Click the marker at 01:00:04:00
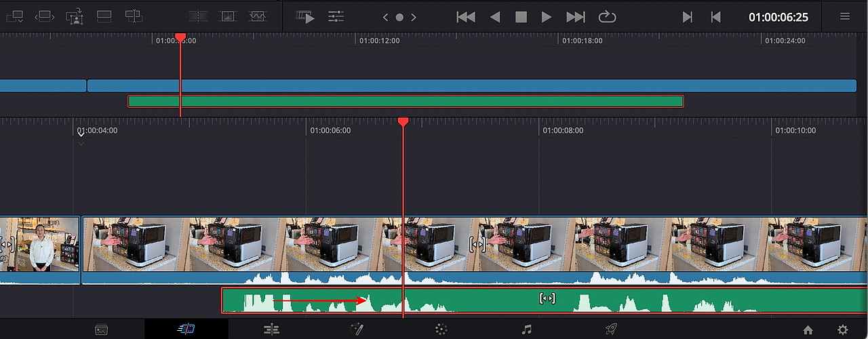868x339 pixels. (x=81, y=134)
